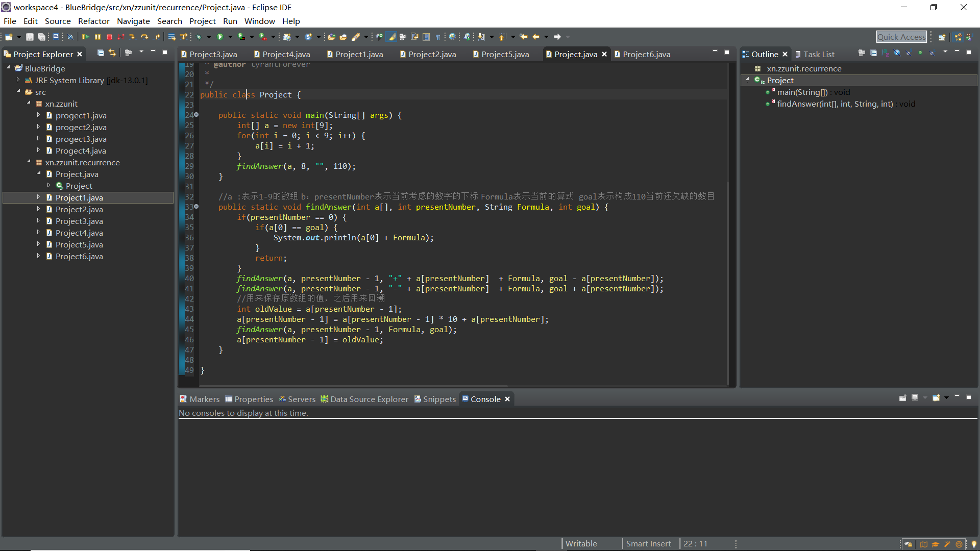Click the Back navigation arrow icon
The image size is (980, 551).
pos(535,37)
